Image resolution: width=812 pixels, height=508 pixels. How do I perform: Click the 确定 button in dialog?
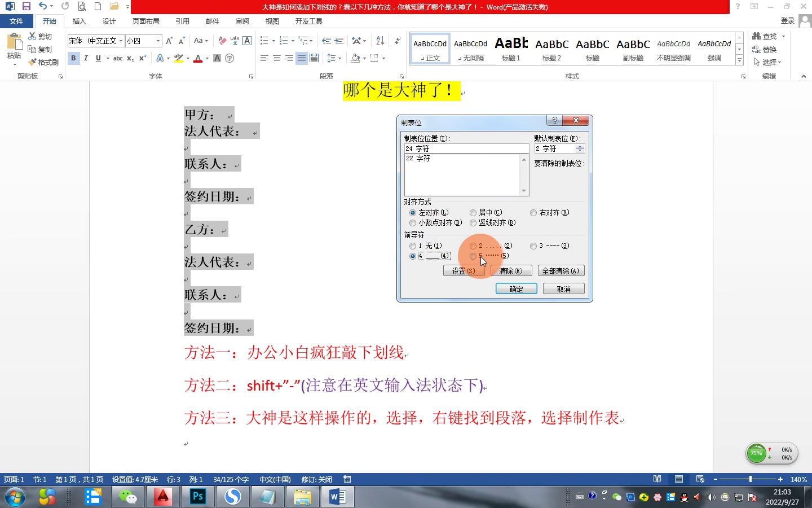(516, 289)
